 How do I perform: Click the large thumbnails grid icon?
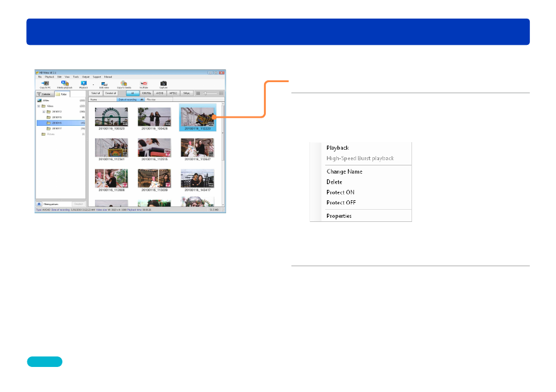pyautogui.click(x=221, y=93)
